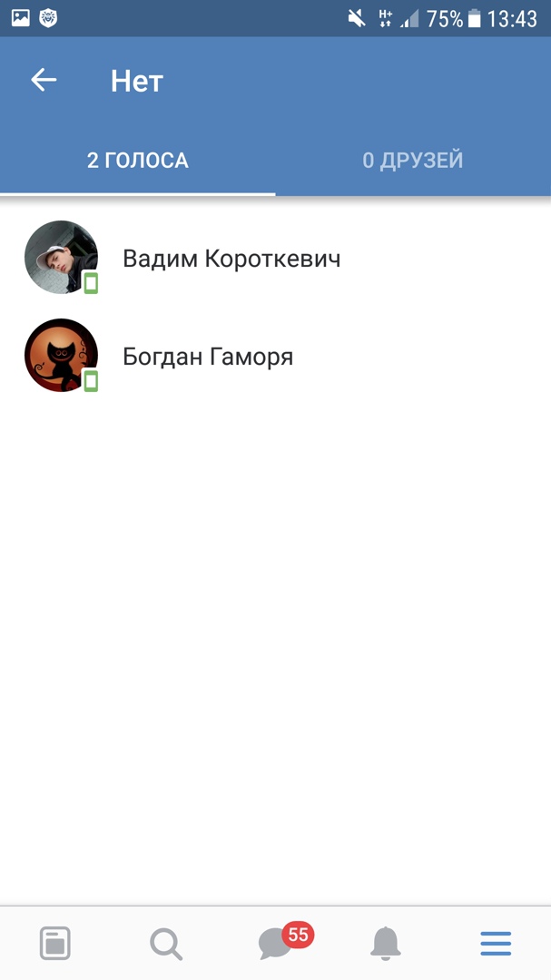The image size is (551, 980).
Task: Open Богдан Гаморя's profile
Action: click(x=275, y=357)
